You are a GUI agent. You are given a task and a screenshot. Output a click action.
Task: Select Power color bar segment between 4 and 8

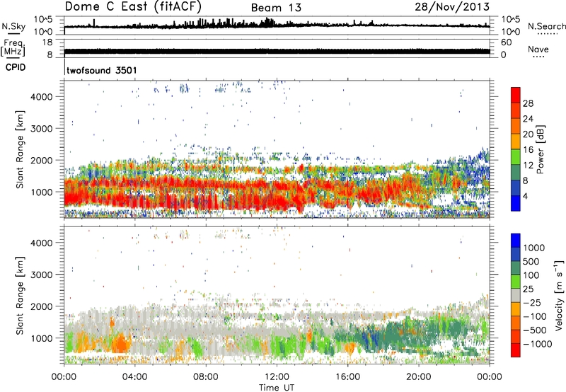[x=516, y=188]
